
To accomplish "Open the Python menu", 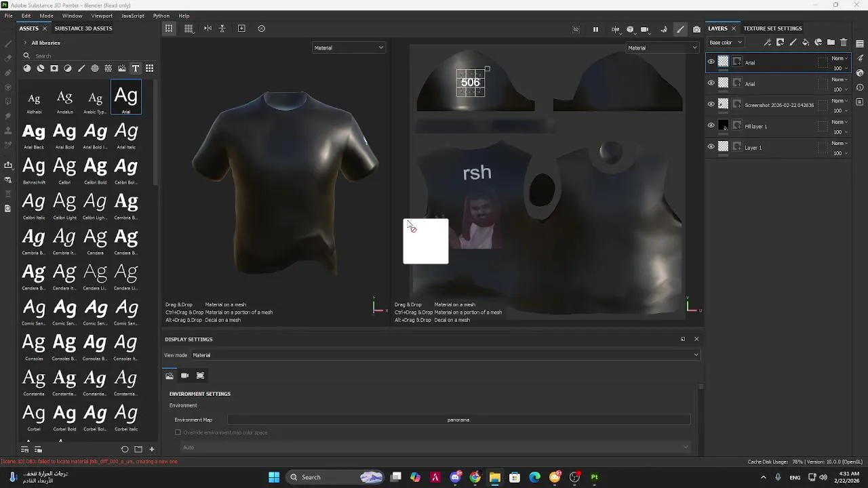I will (161, 16).
